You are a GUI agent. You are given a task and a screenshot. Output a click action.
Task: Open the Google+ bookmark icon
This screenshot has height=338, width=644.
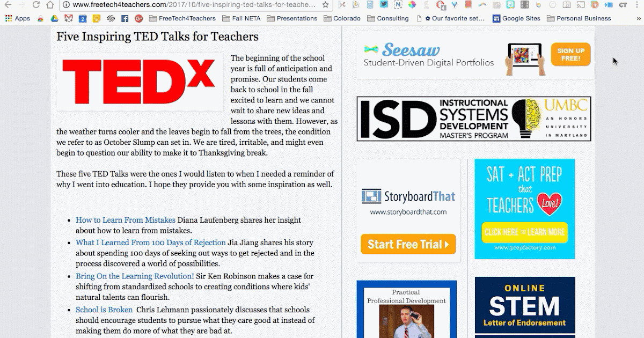pos(138,18)
